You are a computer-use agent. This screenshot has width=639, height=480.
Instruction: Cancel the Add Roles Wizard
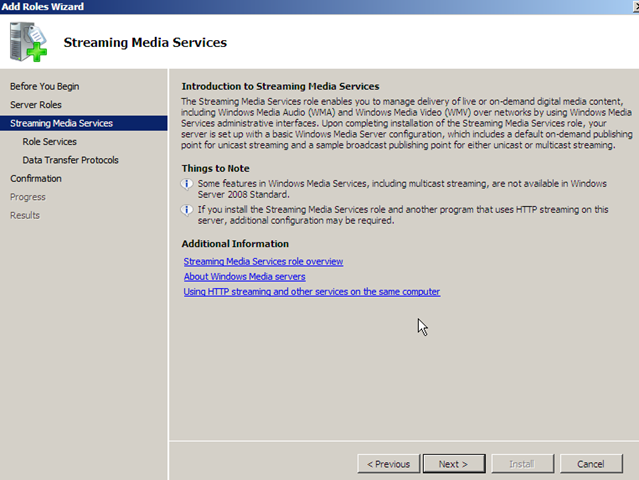pos(591,464)
